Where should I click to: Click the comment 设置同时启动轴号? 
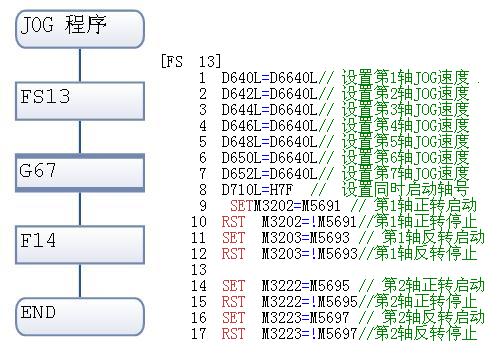(x=405, y=190)
